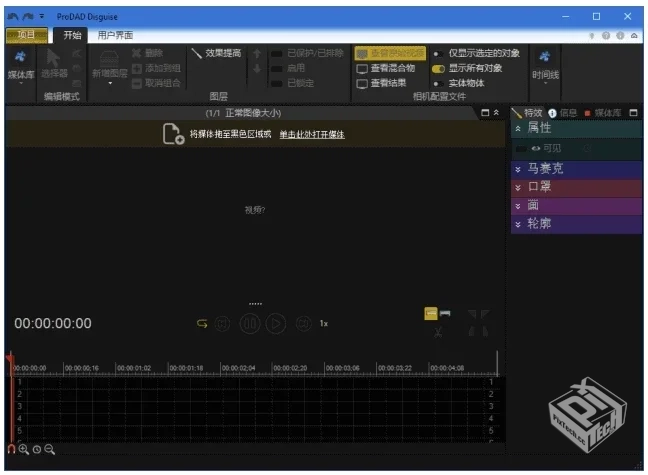648x475 pixels.
Task: Toggle the 可见 visibility switch
Action: point(522,148)
